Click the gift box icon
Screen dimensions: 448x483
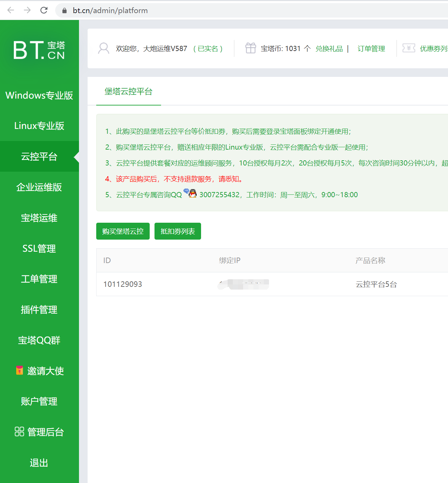point(251,48)
